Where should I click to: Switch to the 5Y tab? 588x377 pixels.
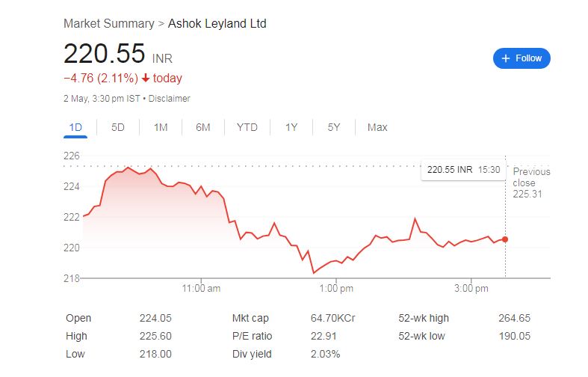click(x=334, y=127)
